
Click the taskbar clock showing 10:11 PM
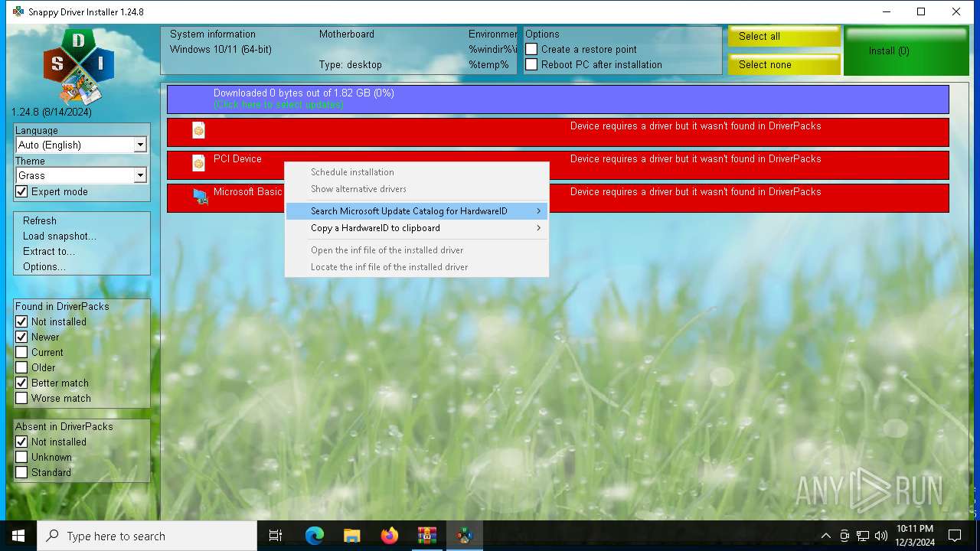point(914,536)
